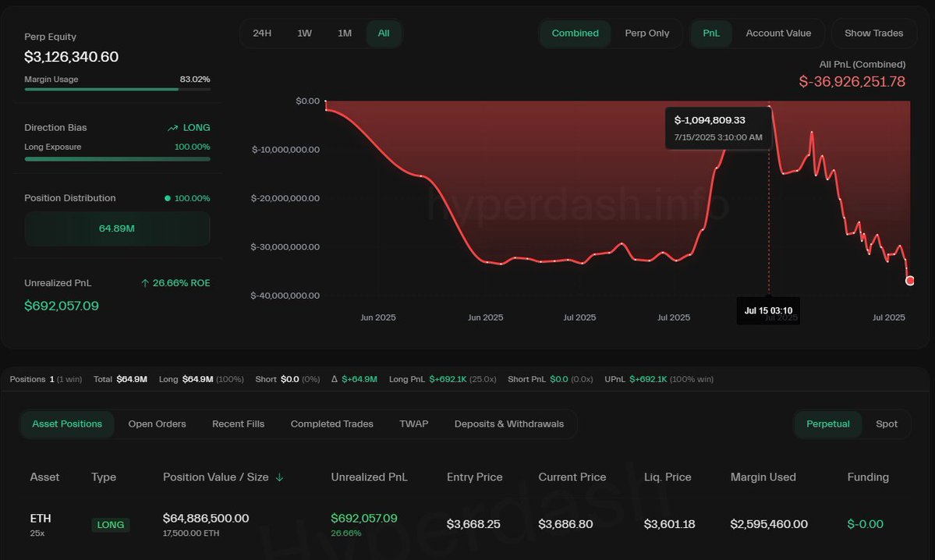Click the Funding column header
This screenshot has width=935, height=560.
coord(868,477)
